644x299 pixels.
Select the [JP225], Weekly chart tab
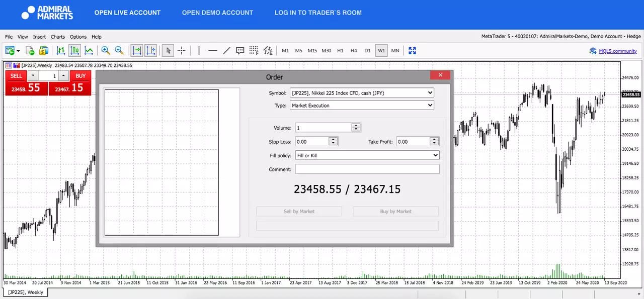[x=25, y=292]
